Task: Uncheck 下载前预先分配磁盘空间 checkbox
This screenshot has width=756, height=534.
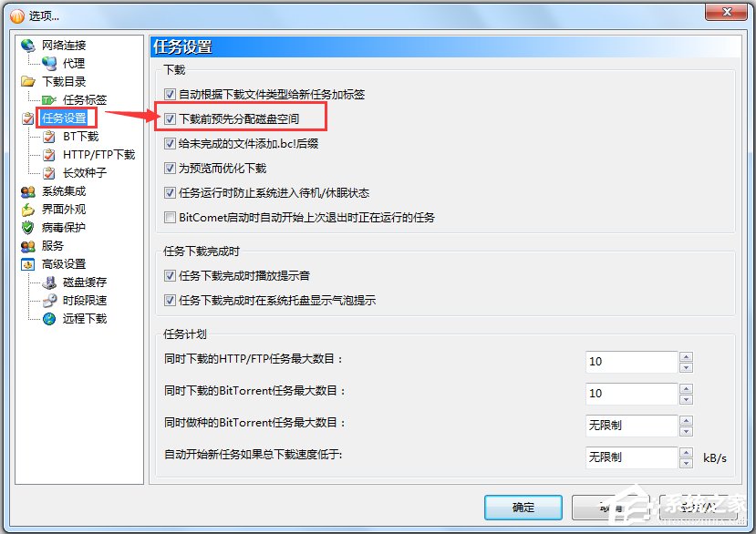Action: 170,118
